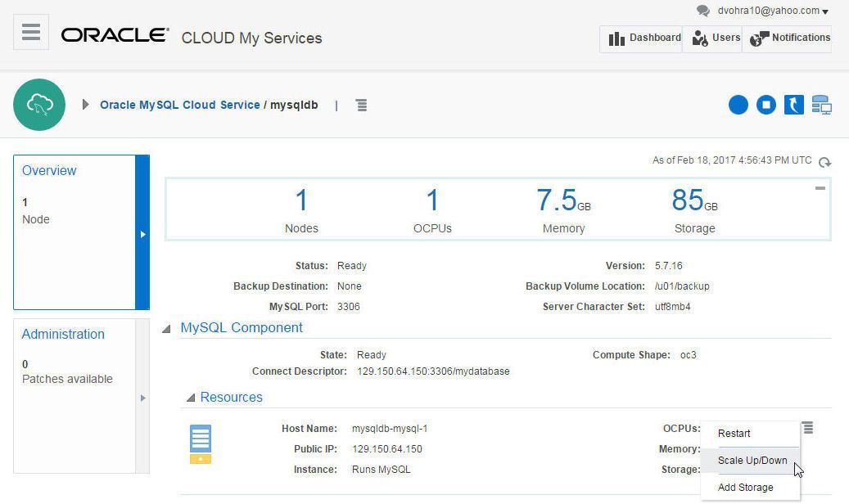The height and width of the screenshot is (504, 849).
Task: Click the mysqldb breadcrumb name
Action: pyautogui.click(x=294, y=105)
